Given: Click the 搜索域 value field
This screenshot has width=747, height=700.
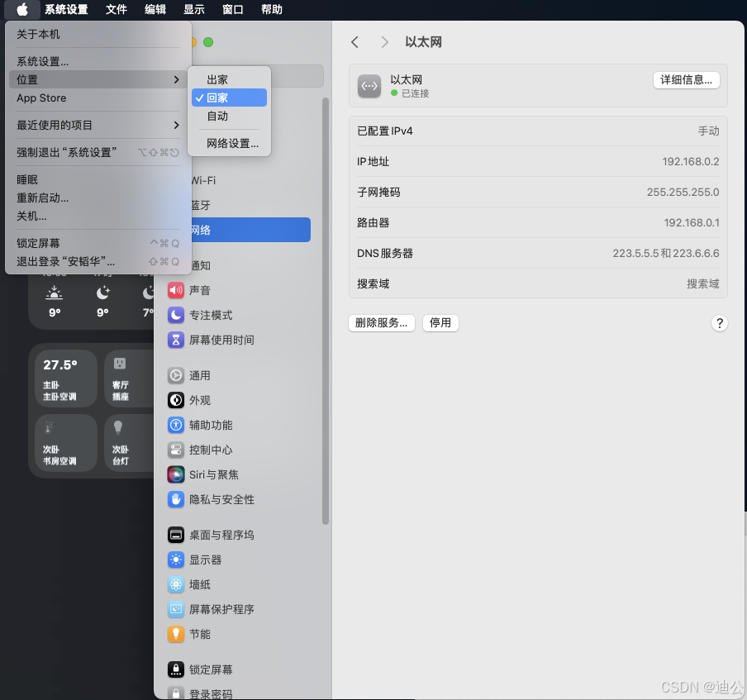Looking at the screenshot, I should 702,284.
